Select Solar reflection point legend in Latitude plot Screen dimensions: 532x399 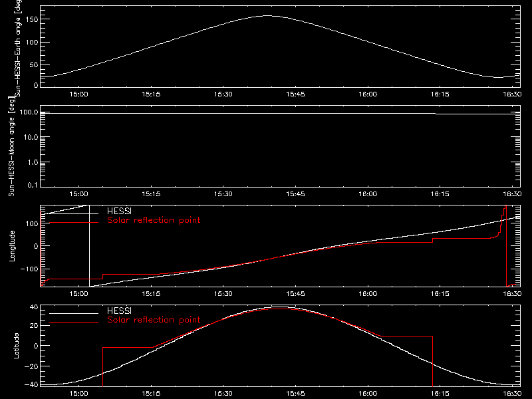pyautogui.click(x=154, y=320)
